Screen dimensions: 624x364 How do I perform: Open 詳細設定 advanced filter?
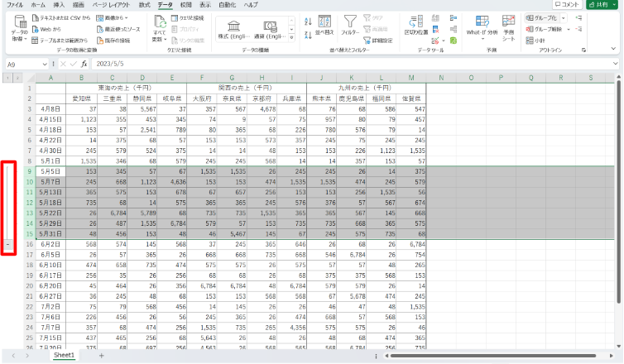(378, 41)
